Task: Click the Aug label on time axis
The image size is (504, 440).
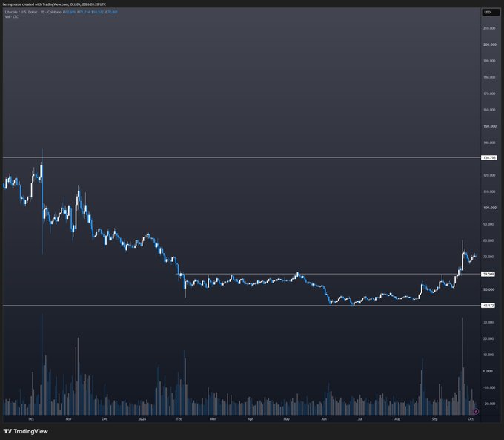Action: pos(397,419)
